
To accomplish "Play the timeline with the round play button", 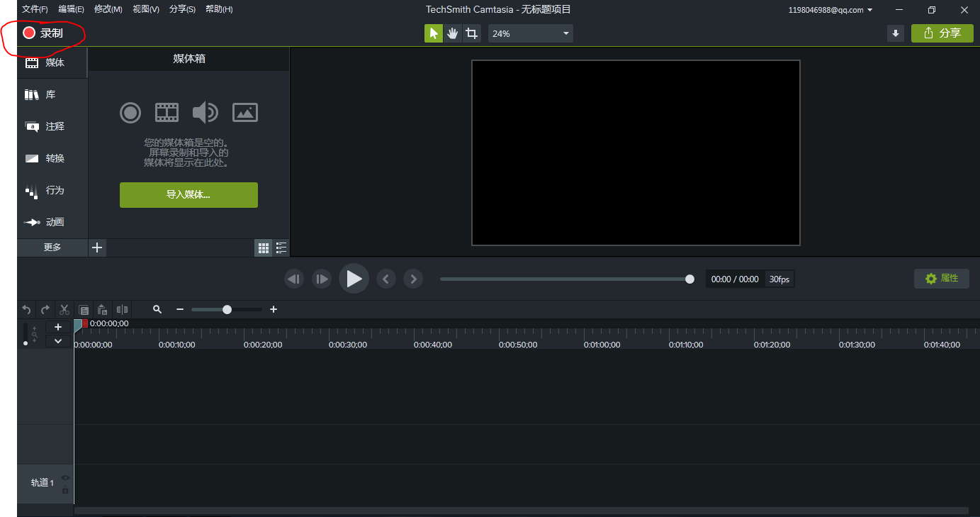I will [x=354, y=279].
